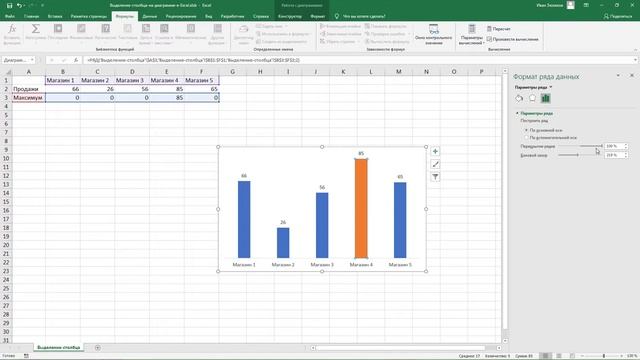Open the Logical functions icon
Image resolution: width=640 pixels, height=360 pixels.
pos(105,29)
